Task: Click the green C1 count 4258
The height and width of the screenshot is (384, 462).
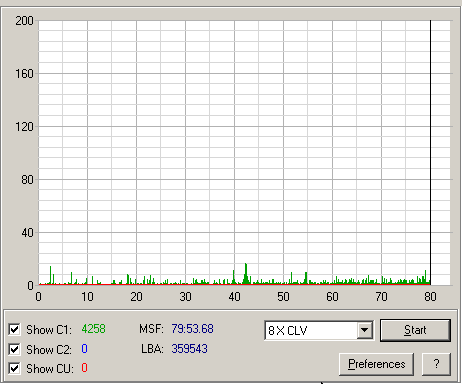Action: coord(94,329)
